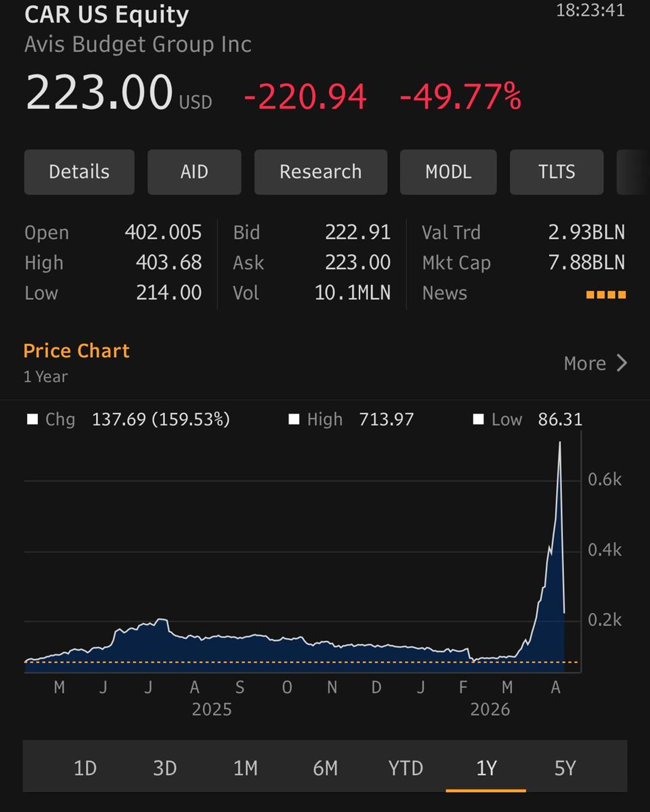This screenshot has height=812, width=650.
Task: Click the orange News indicator bars
Action: pos(606,294)
